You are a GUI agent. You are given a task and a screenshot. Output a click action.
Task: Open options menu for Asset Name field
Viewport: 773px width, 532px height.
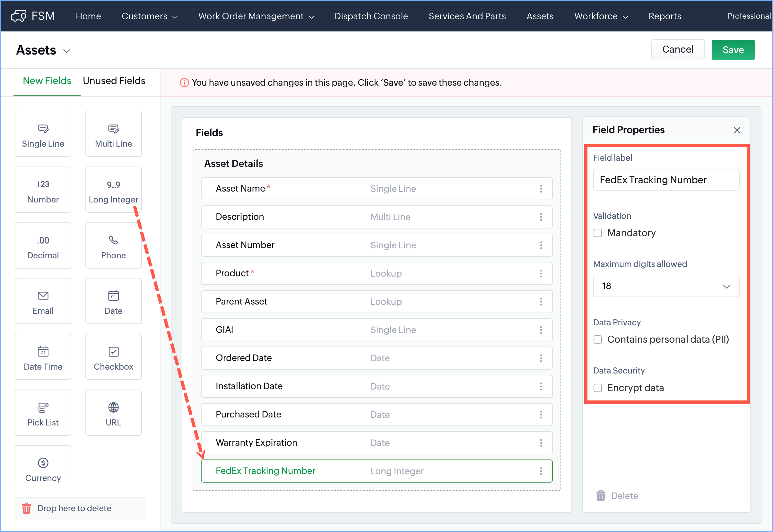(x=541, y=189)
